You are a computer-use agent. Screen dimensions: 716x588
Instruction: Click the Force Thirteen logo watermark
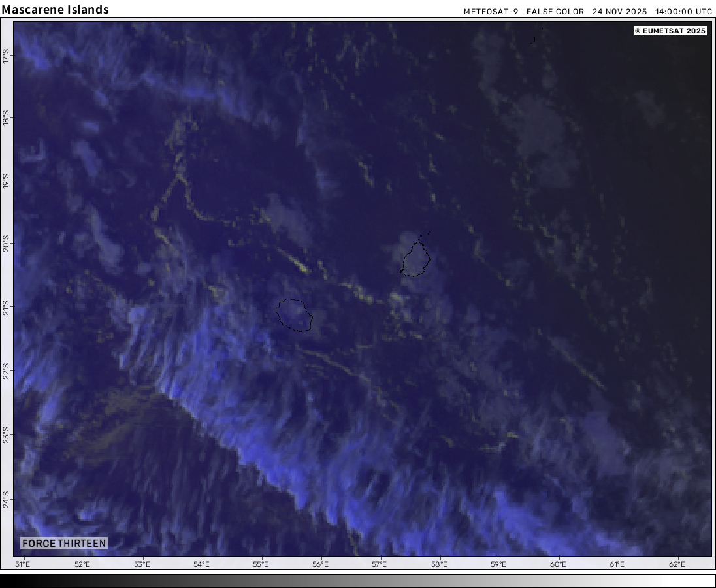click(x=63, y=543)
